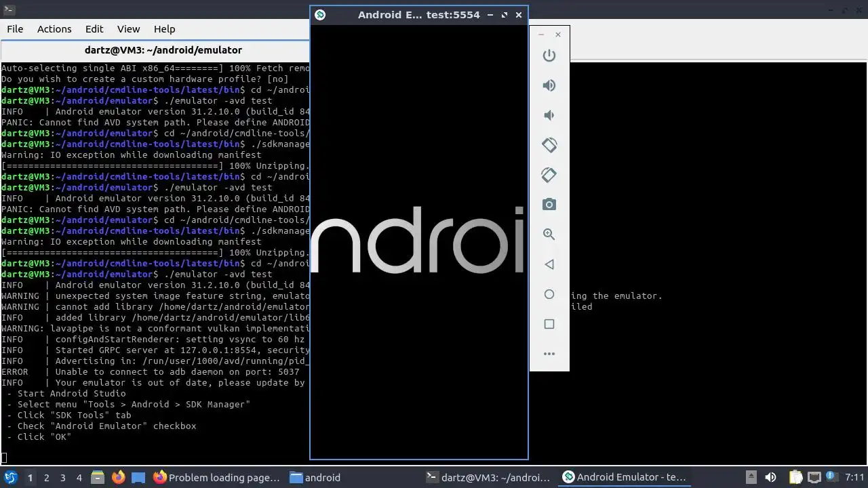Launch Firefox from the taskbar quick launch
This screenshot has width=868, height=488.
point(118,477)
